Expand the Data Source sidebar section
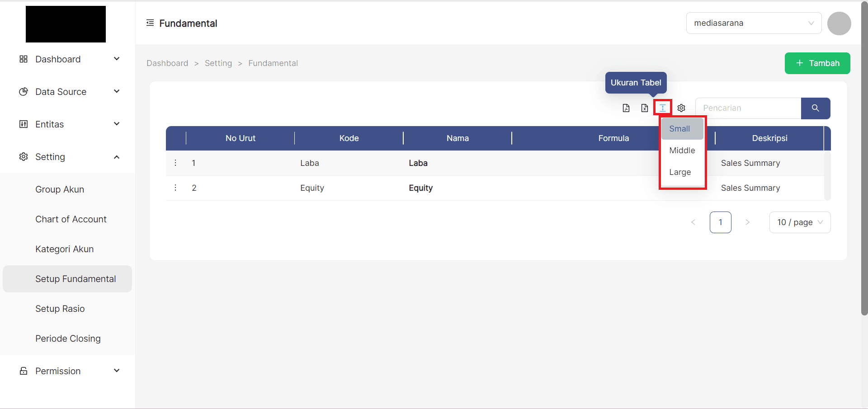This screenshot has height=409, width=868. 61,91
